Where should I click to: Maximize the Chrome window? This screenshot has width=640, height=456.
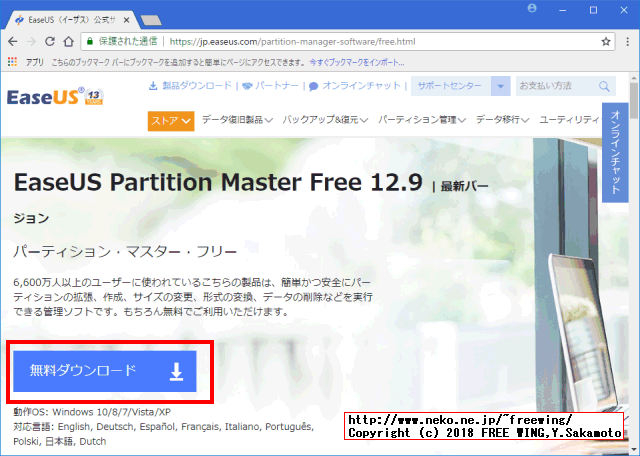(x=593, y=10)
